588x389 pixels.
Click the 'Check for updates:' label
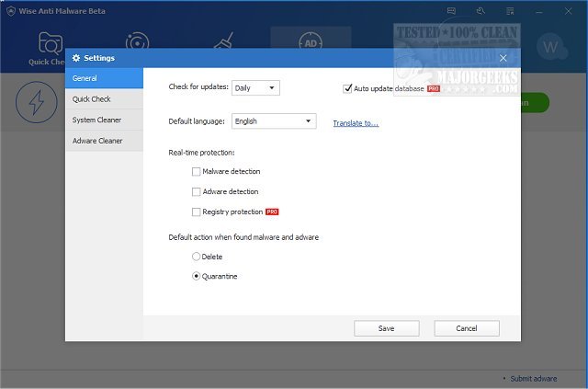pos(198,86)
